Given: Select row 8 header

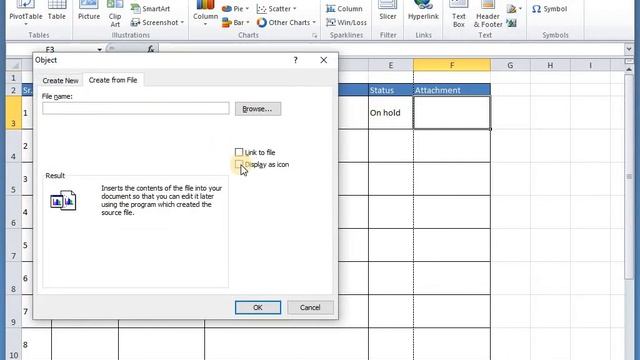Looking at the screenshot, I should [x=13, y=278].
